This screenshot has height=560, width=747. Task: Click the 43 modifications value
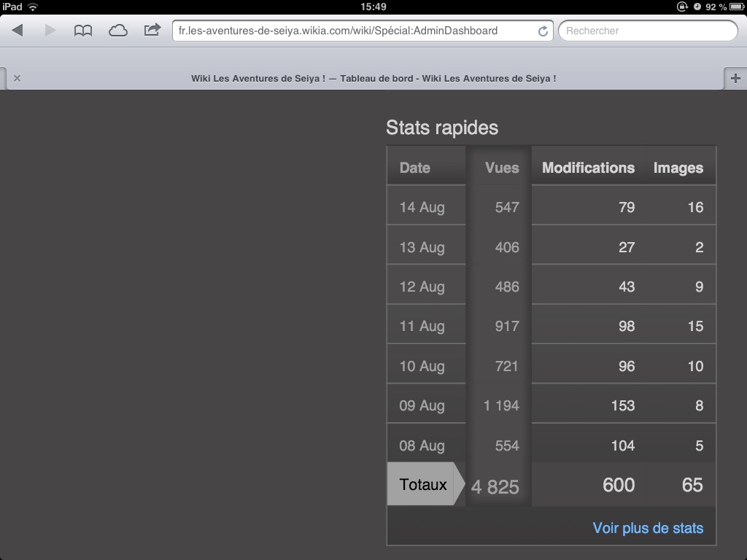click(627, 287)
